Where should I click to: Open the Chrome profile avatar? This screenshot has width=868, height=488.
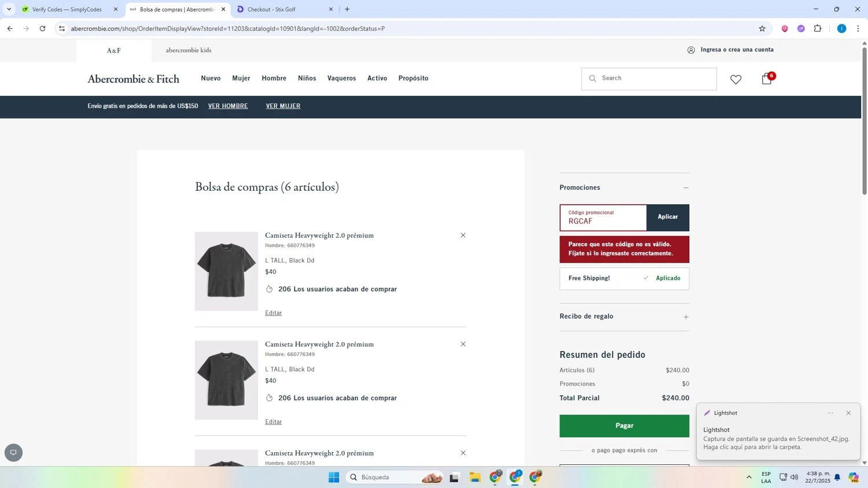click(841, 28)
